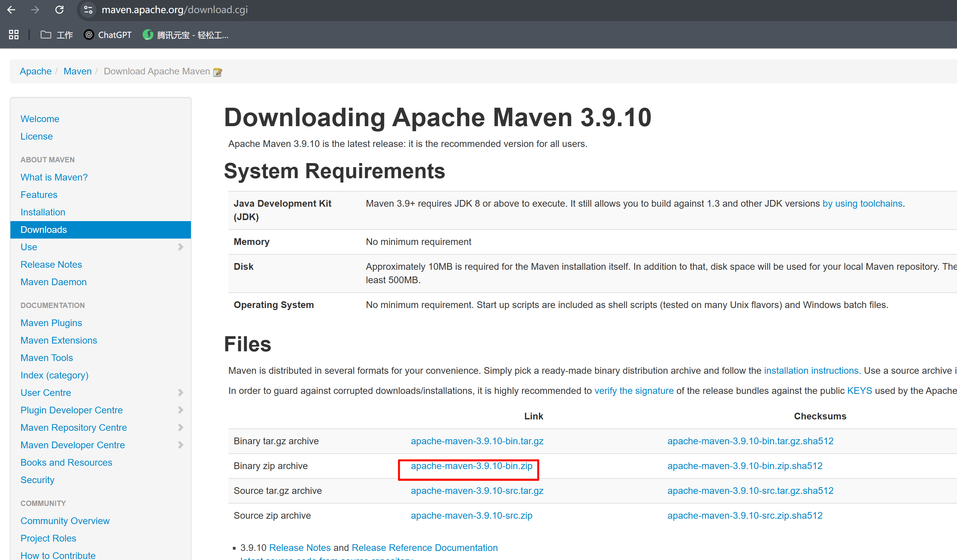Image resolution: width=957 pixels, height=560 pixels.
Task: Open Features sidebar link
Action: [39, 195]
